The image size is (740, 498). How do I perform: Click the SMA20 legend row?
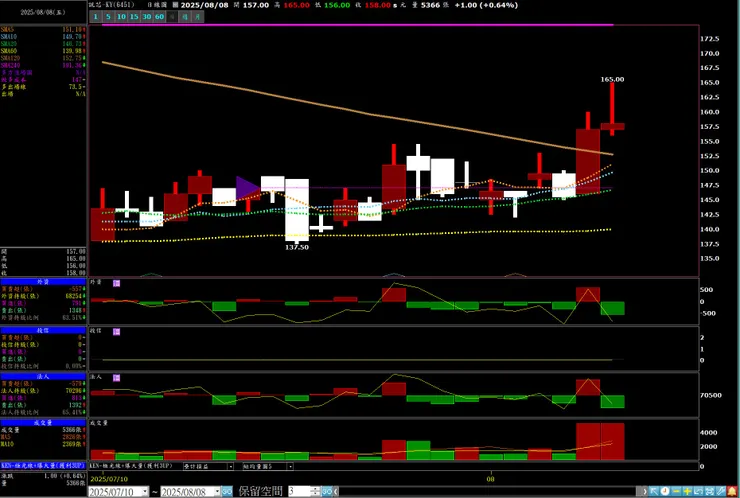43,43
